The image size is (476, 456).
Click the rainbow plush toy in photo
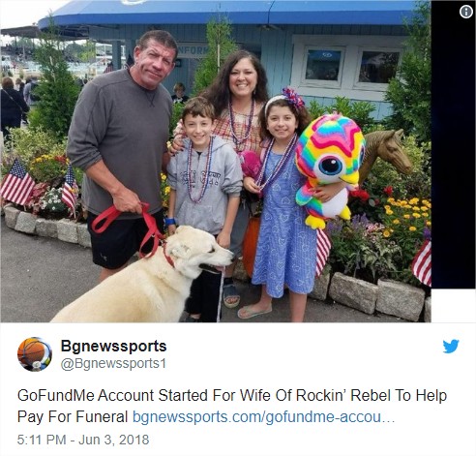329,169
